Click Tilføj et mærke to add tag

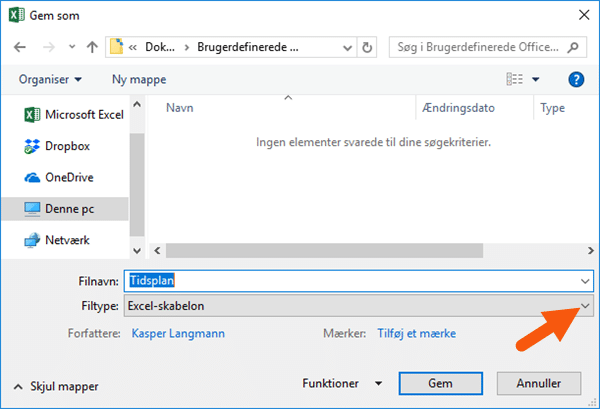click(416, 334)
